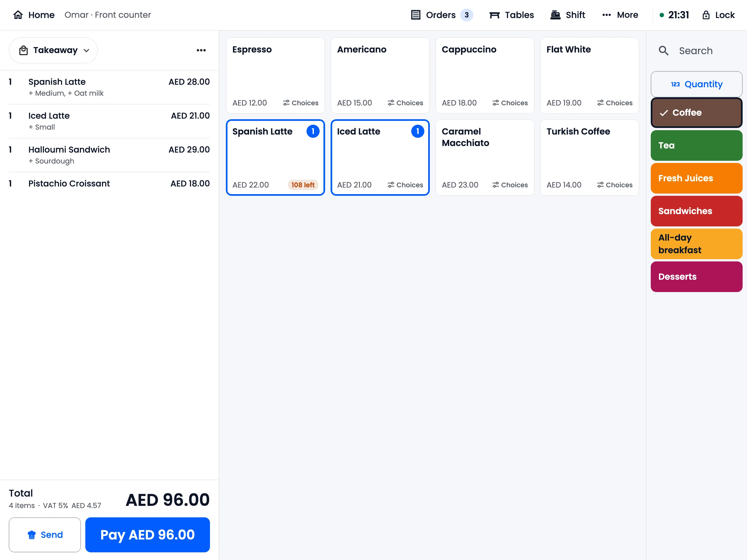Pay AED 96.00

(x=148, y=535)
